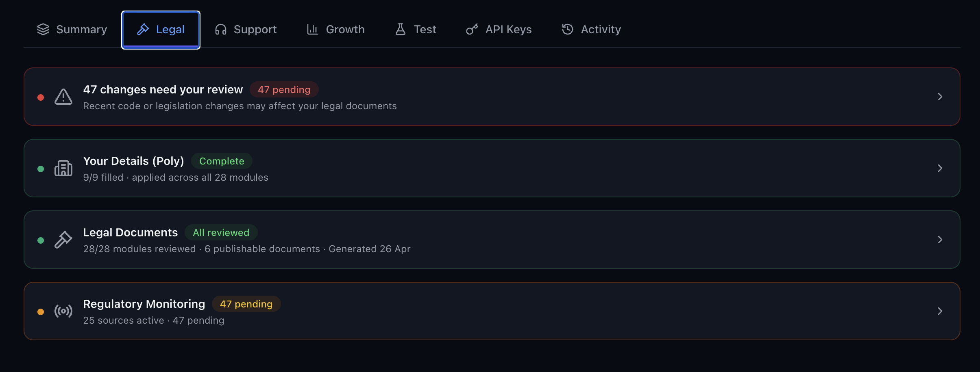980x372 pixels.
Task: Click 'Recent code or legislation changes' description
Action: point(240,106)
